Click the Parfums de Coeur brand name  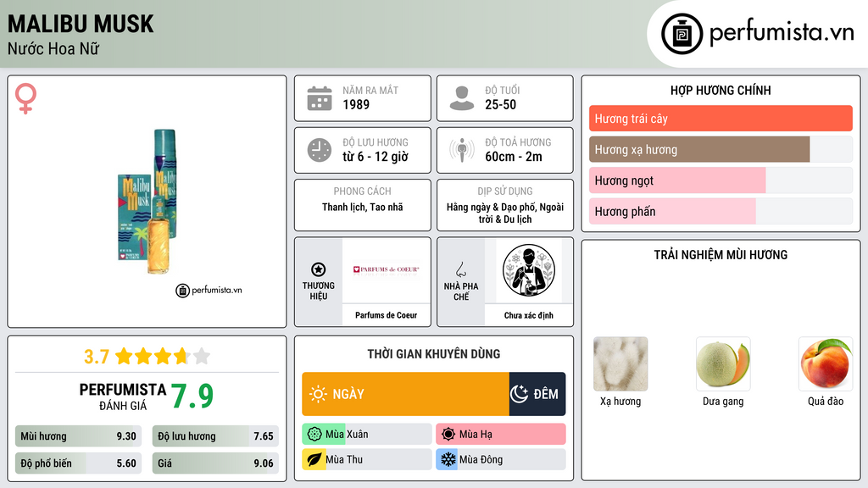click(386, 315)
